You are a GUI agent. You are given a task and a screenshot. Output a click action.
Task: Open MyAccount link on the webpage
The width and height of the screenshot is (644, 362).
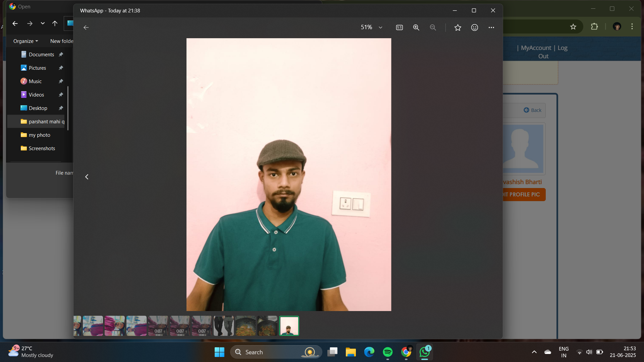point(536,48)
